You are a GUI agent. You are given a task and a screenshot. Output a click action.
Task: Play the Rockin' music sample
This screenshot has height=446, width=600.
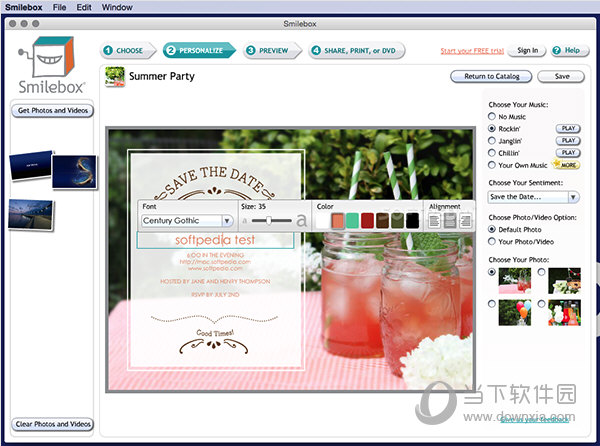tap(568, 129)
